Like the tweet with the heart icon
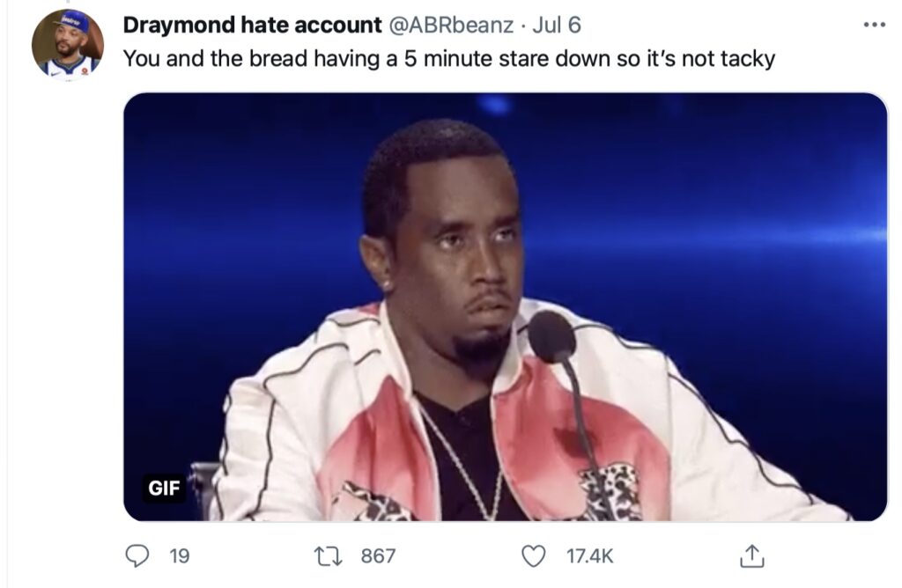Screen dimensions: 902x588 pos(533,555)
